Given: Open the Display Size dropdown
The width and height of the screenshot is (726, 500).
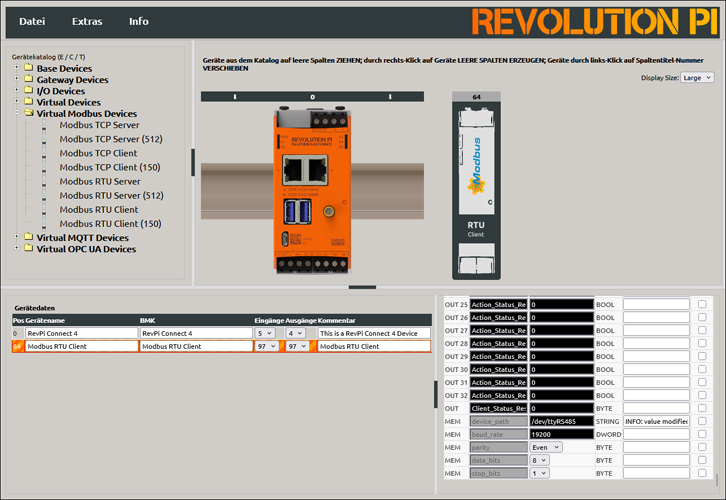Looking at the screenshot, I should (x=697, y=78).
